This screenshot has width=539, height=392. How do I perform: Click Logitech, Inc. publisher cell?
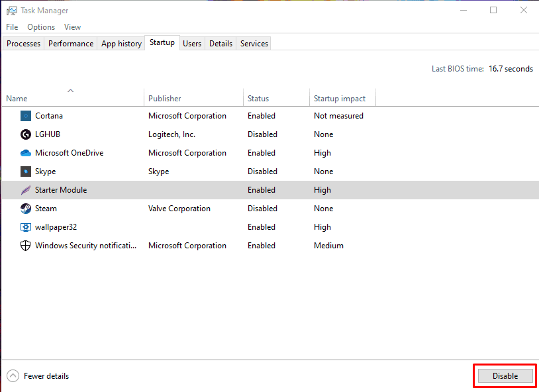click(x=172, y=134)
